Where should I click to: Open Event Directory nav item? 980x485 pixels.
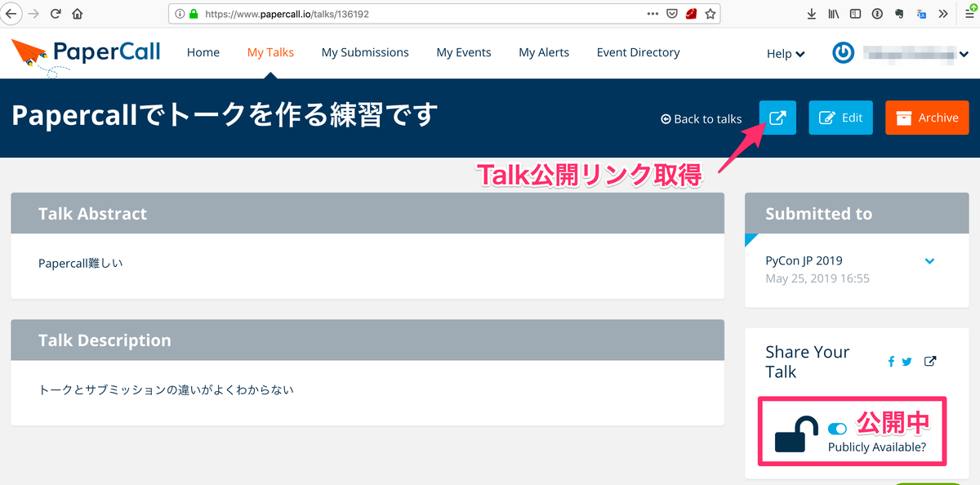tap(639, 52)
